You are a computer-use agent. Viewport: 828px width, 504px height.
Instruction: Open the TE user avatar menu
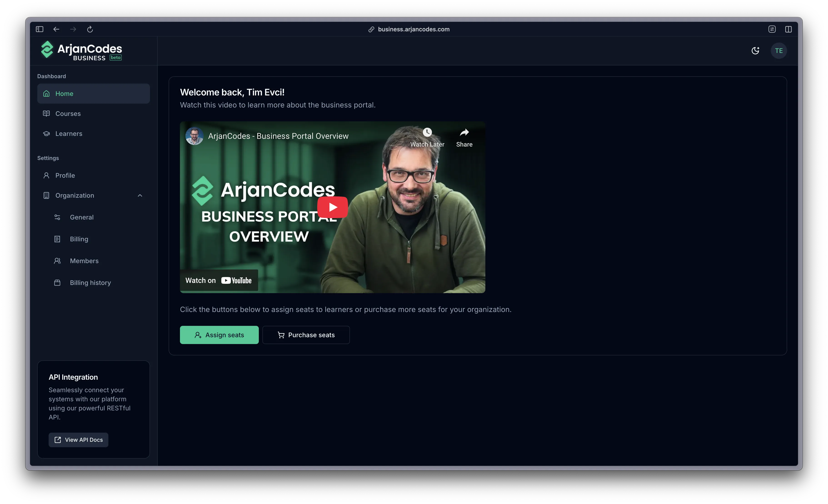[779, 50]
